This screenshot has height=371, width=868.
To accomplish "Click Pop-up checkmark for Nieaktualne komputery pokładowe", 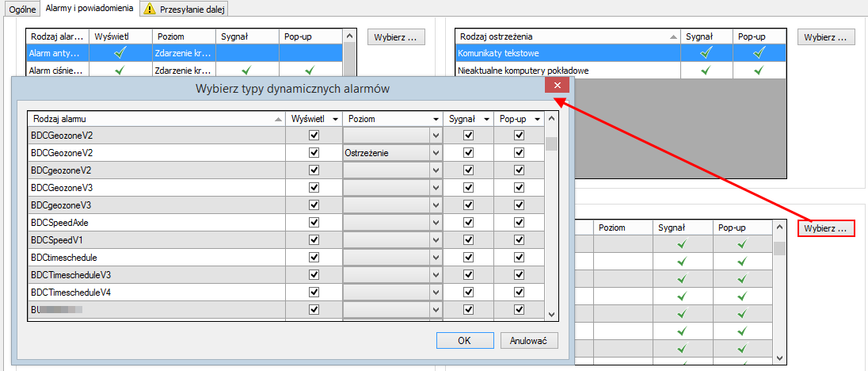I will [x=759, y=71].
